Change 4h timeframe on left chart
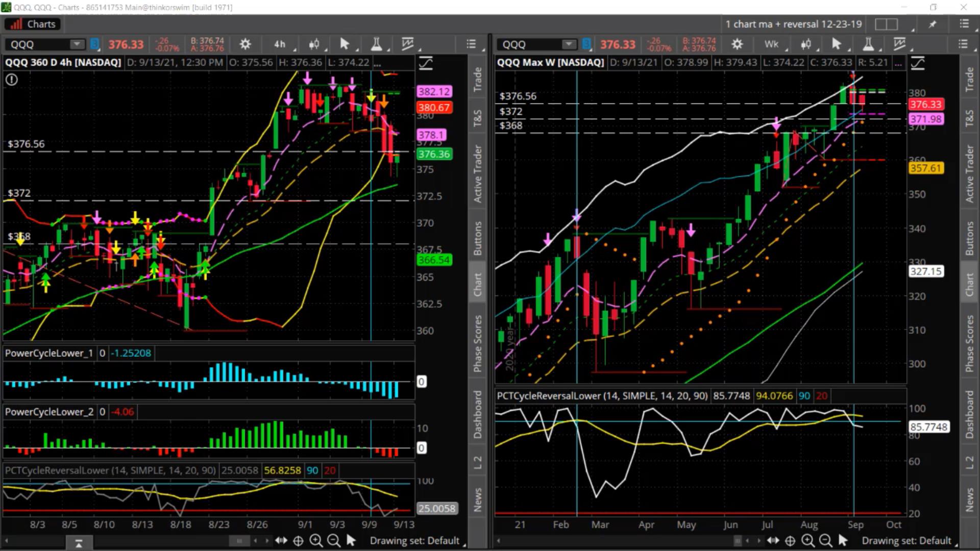980x551 pixels. click(x=280, y=44)
